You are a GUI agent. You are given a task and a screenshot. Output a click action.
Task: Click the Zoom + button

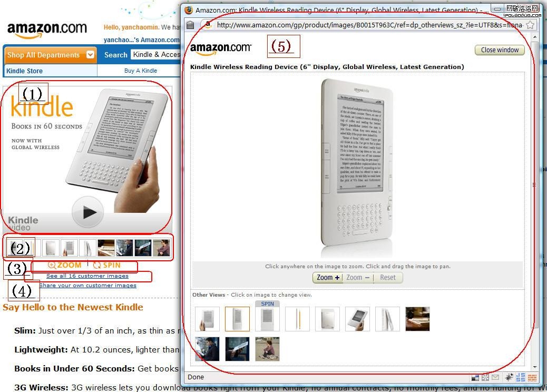328,278
